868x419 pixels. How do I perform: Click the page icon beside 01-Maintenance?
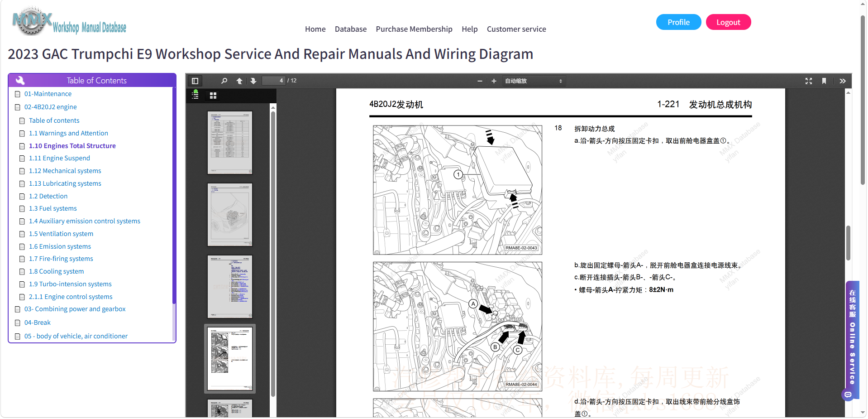(18, 94)
